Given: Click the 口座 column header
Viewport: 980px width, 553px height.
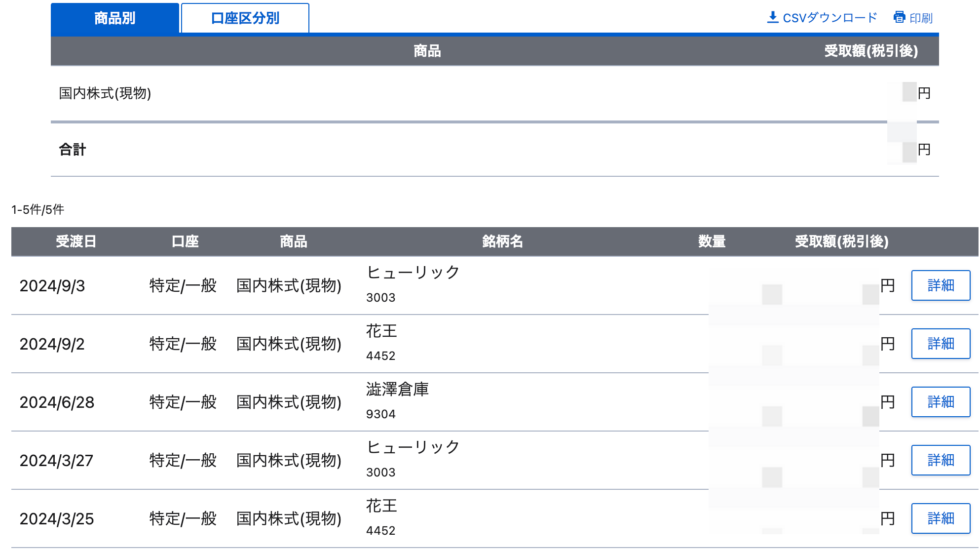Looking at the screenshot, I should 185,241.
